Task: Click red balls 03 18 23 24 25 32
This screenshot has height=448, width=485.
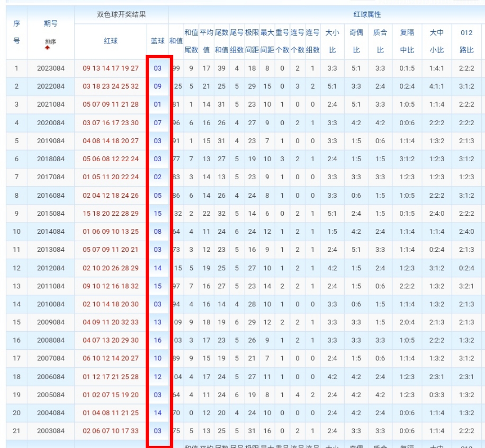Action: click(x=110, y=86)
